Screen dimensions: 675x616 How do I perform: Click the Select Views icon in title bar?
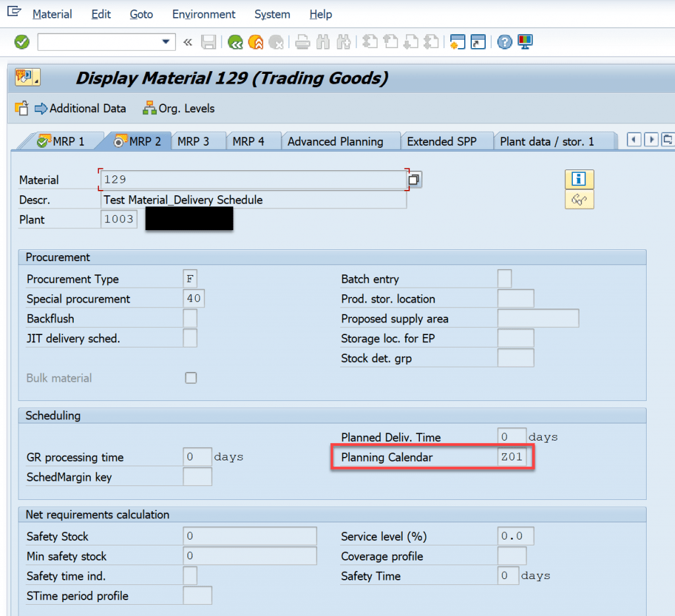pos(28,78)
